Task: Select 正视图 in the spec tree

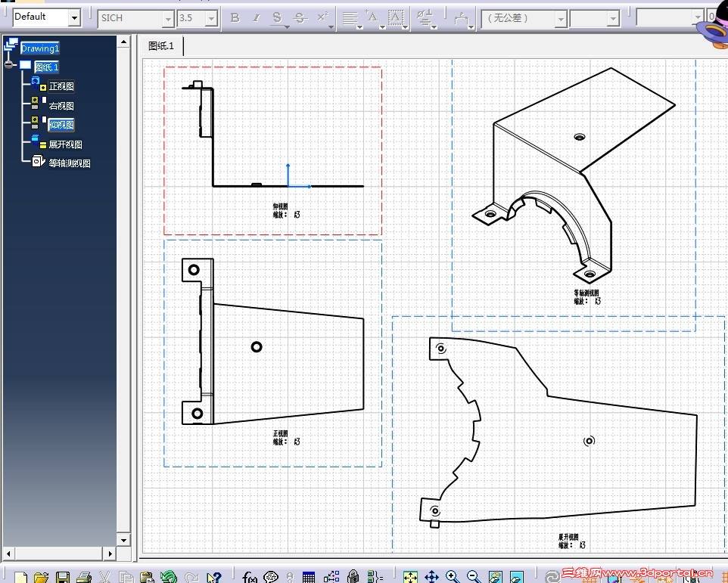Action: pyautogui.click(x=61, y=87)
